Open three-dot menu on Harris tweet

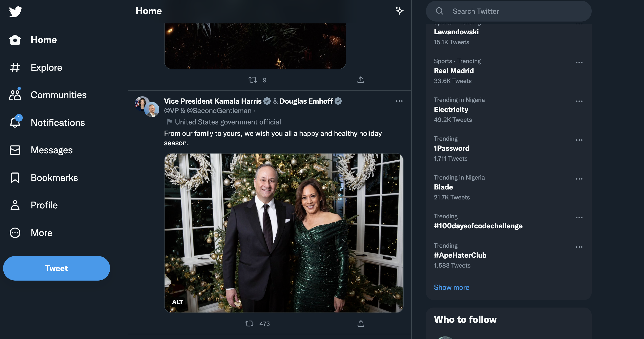pos(399,101)
